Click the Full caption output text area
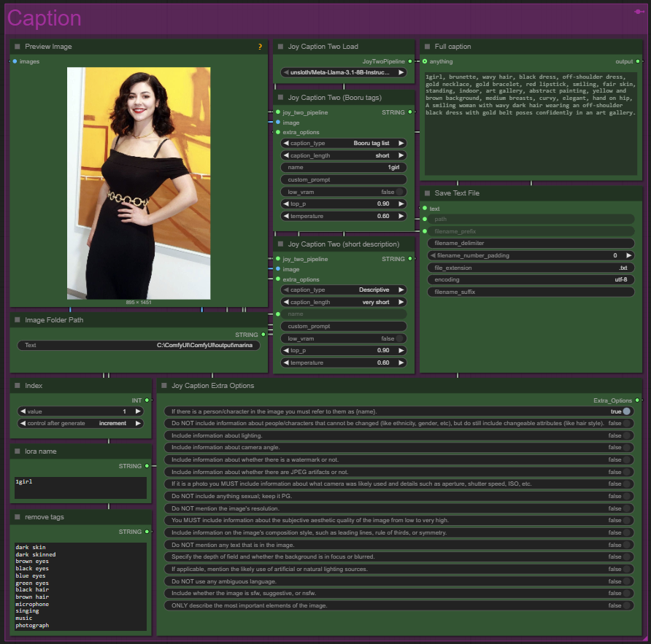Screen dimensions: 651x644 [x=531, y=123]
